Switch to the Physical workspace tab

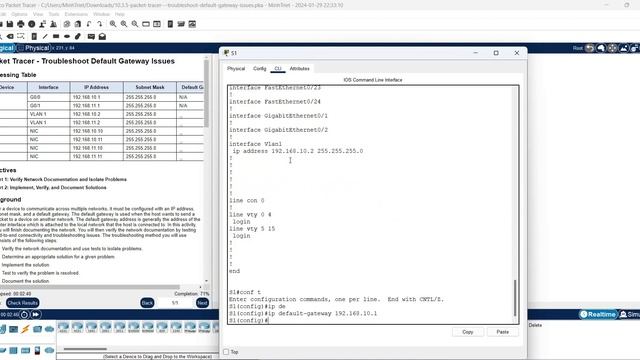tap(34, 48)
